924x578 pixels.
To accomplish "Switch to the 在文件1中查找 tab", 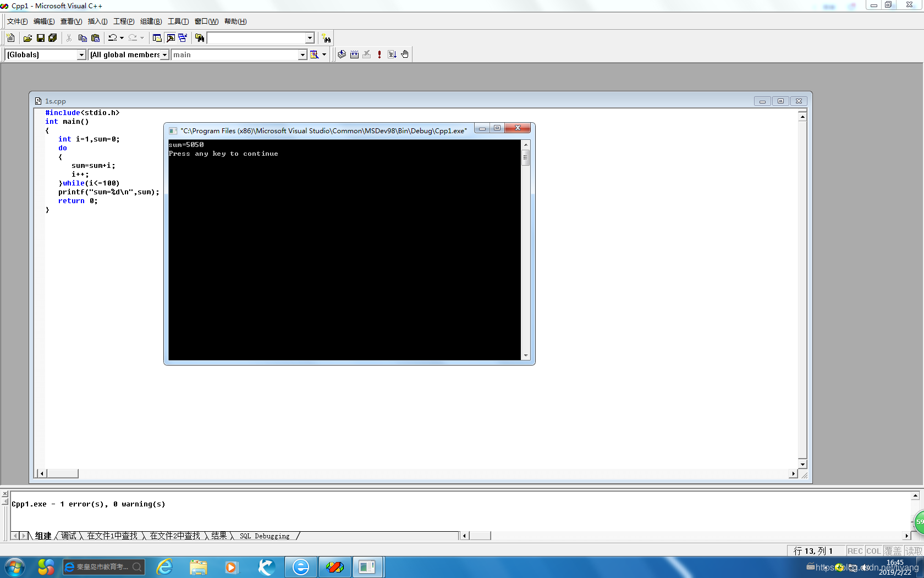I will [x=113, y=536].
